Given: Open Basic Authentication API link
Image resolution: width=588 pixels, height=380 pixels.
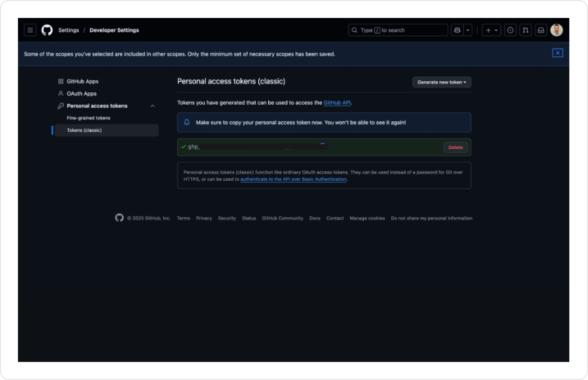Looking at the screenshot, I should click(x=293, y=179).
